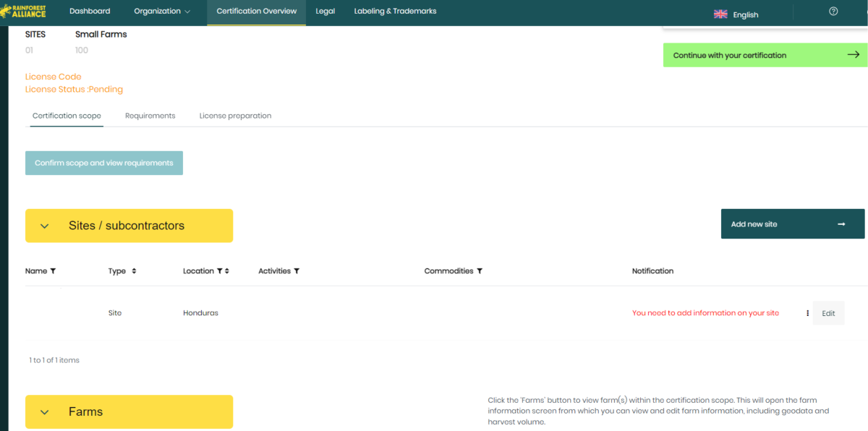Click the 'You need to add information' notification
868x431 pixels.
pos(705,313)
